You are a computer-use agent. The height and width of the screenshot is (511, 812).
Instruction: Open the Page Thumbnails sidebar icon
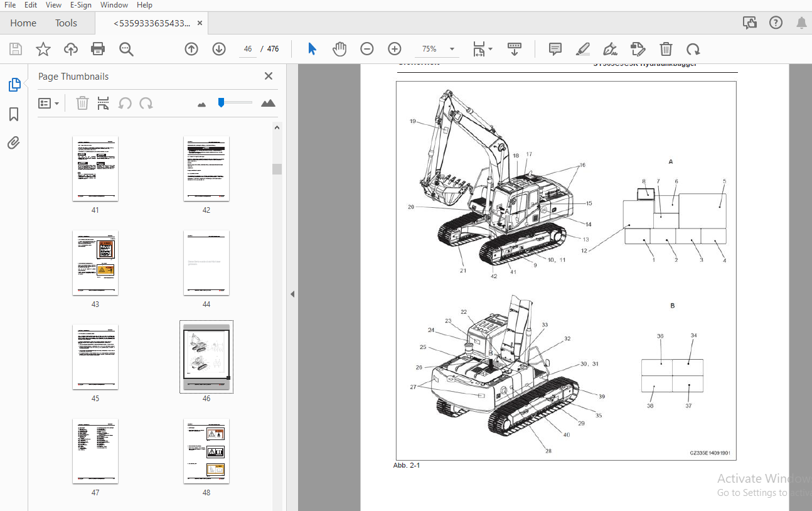[x=14, y=85]
